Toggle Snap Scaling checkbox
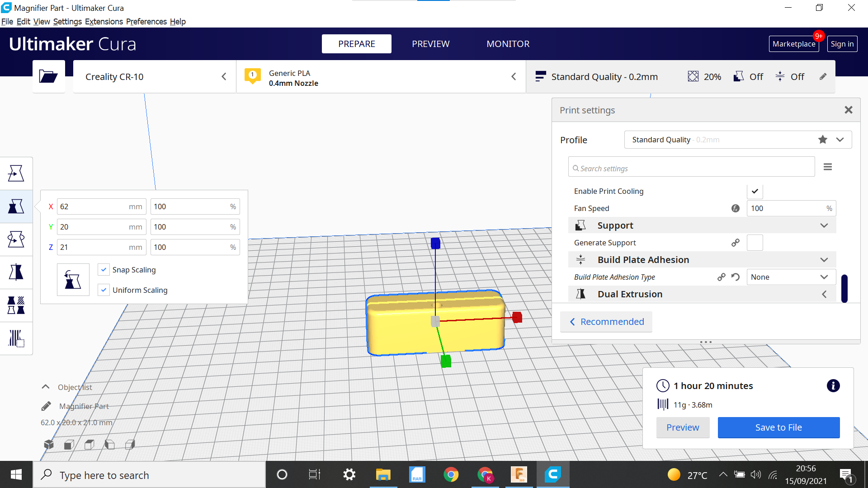868x488 pixels. (x=104, y=269)
